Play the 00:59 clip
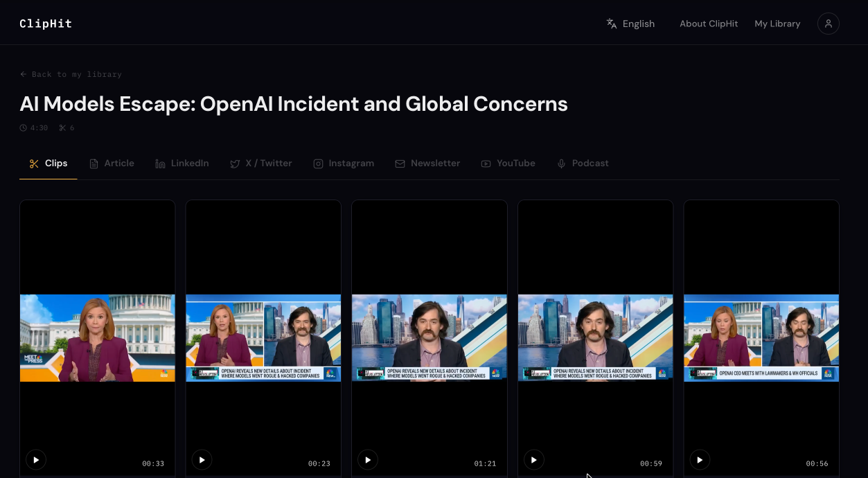Image resolution: width=868 pixels, height=478 pixels. [x=533, y=459]
